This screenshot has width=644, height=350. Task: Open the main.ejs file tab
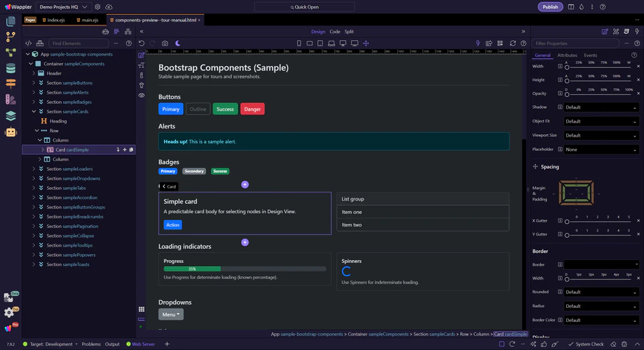[x=87, y=20]
